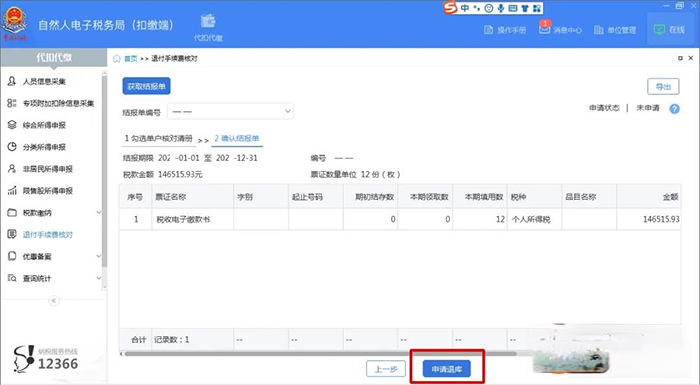
Task: Click the 代扣代缴 sidebar header tab
Action: tap(54, 58)
